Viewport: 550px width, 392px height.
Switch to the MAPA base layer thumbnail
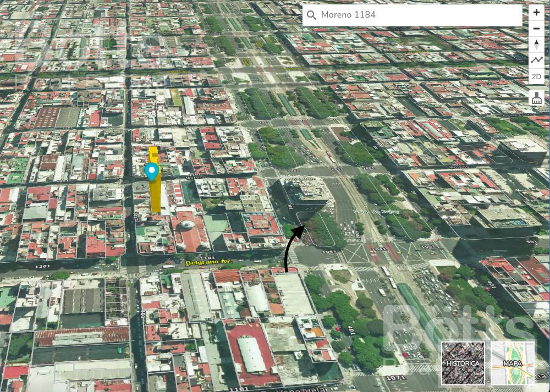(x=512, y=363)
